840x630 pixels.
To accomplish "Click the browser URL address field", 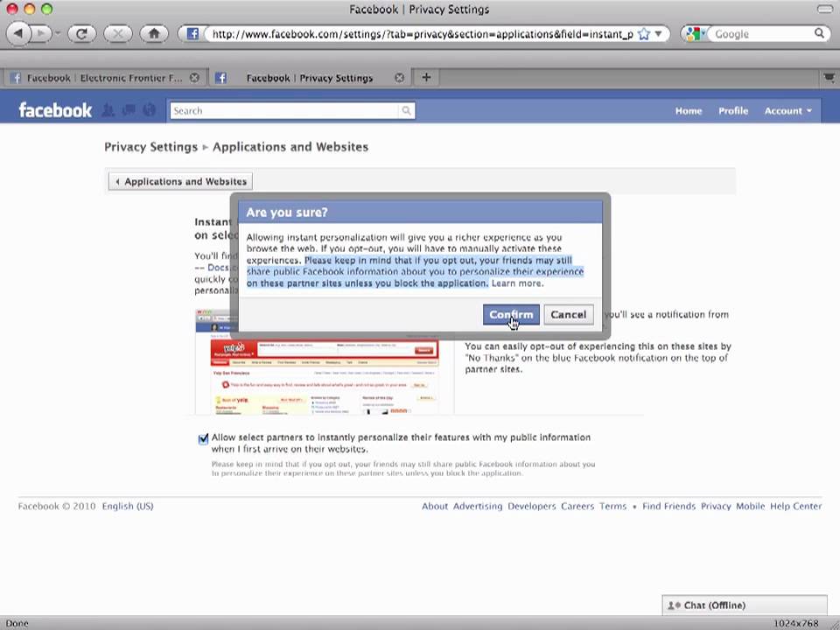I will 422,34.
